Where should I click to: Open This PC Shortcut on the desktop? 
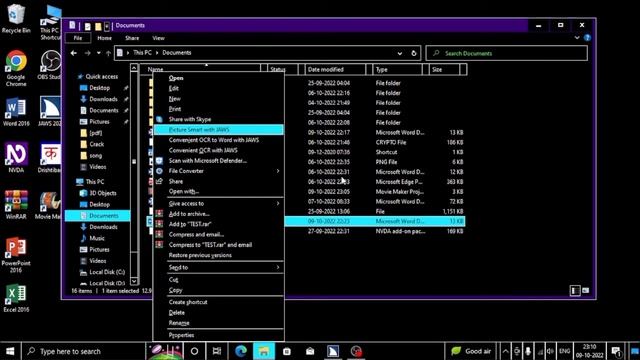pos(51,22)
